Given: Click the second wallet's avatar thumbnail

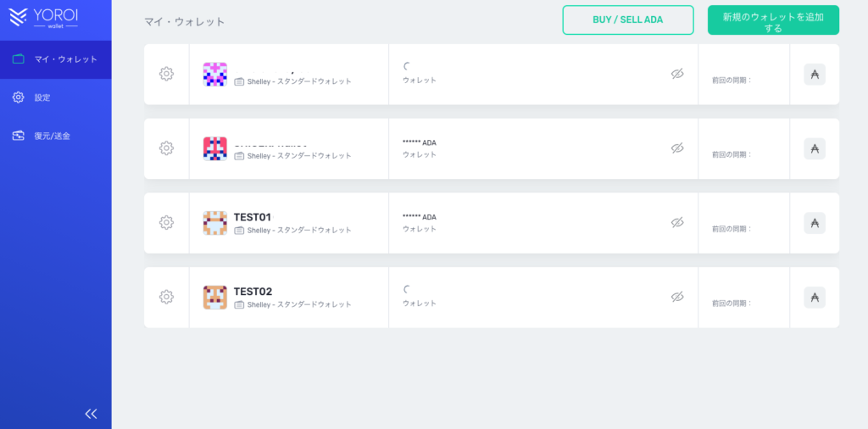Looking at the screenshot, I should click(x=214, y=148).
